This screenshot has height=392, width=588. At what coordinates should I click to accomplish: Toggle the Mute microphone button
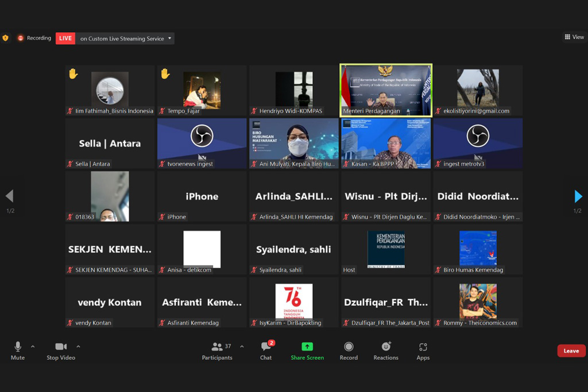[x=18, y=347]
